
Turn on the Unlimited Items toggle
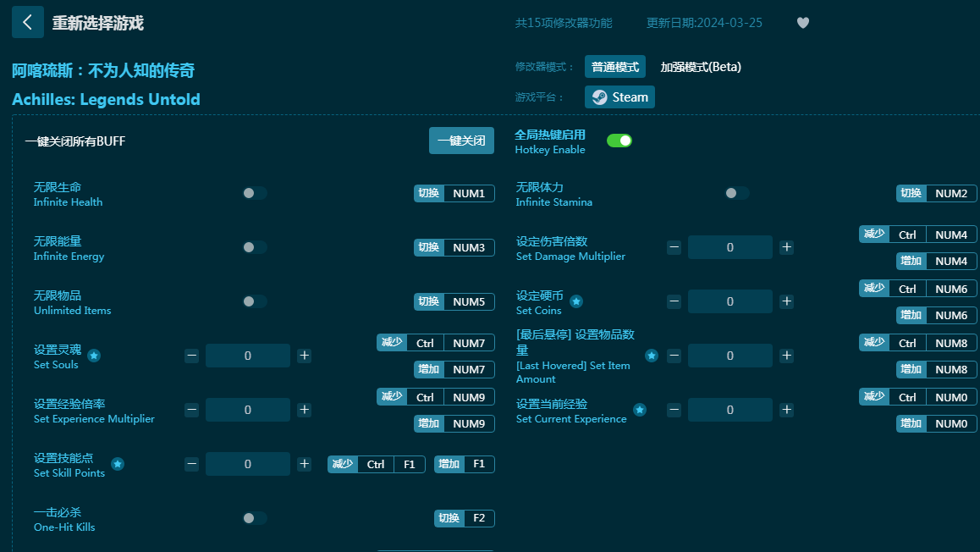point(255,301)
